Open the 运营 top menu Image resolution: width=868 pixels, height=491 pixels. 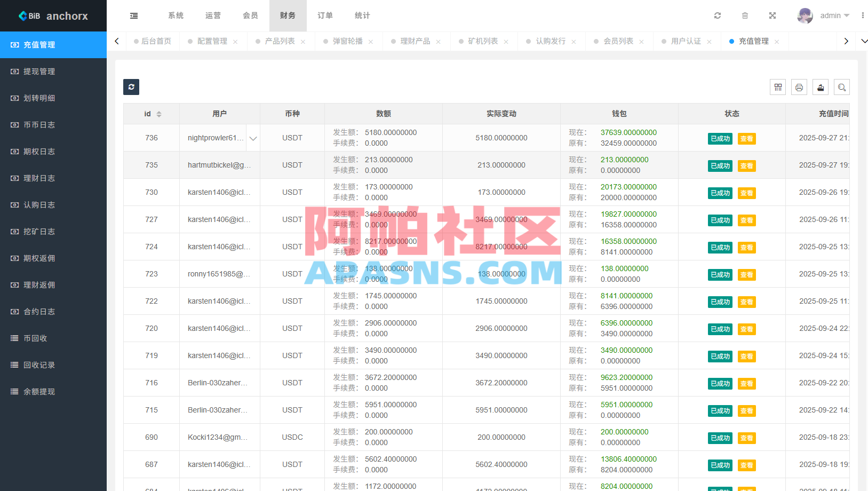point(213,15)
